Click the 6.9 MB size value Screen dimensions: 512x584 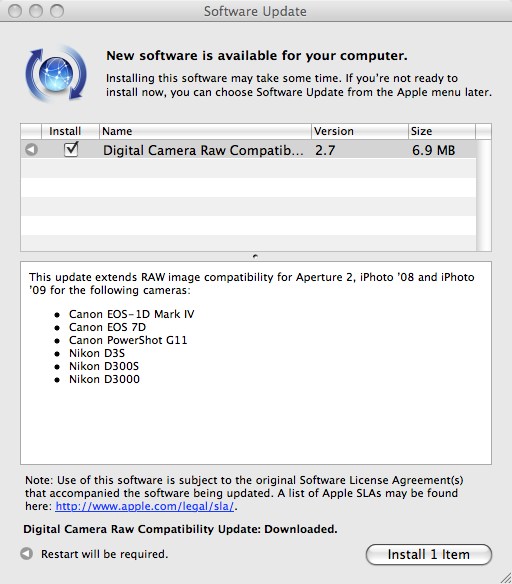coord(433,150)
